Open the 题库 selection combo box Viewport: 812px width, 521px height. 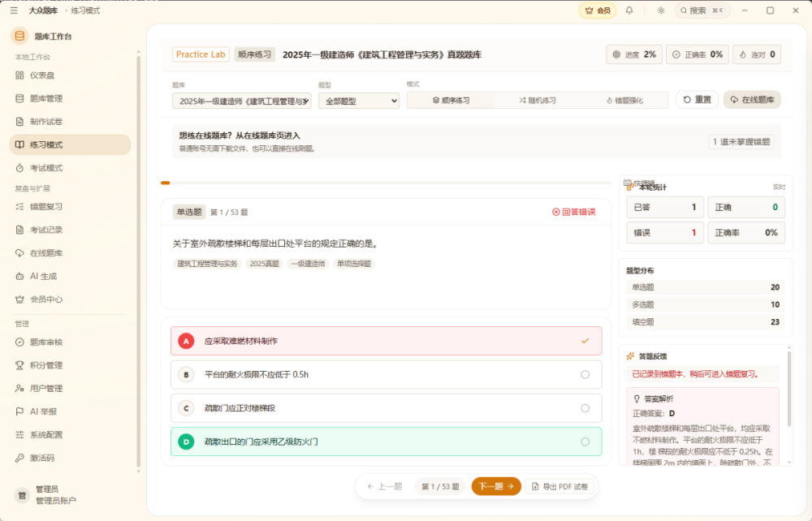coord(242,101)
